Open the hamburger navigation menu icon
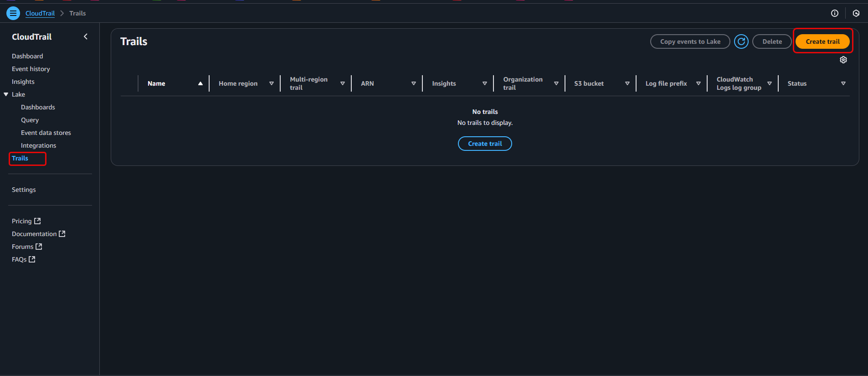 coord(13,13)
